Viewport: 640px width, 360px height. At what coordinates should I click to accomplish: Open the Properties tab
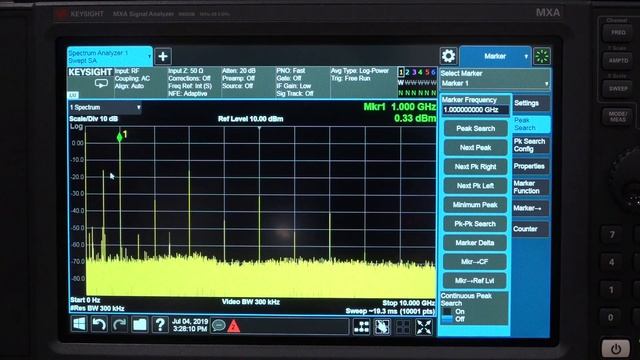531,166
